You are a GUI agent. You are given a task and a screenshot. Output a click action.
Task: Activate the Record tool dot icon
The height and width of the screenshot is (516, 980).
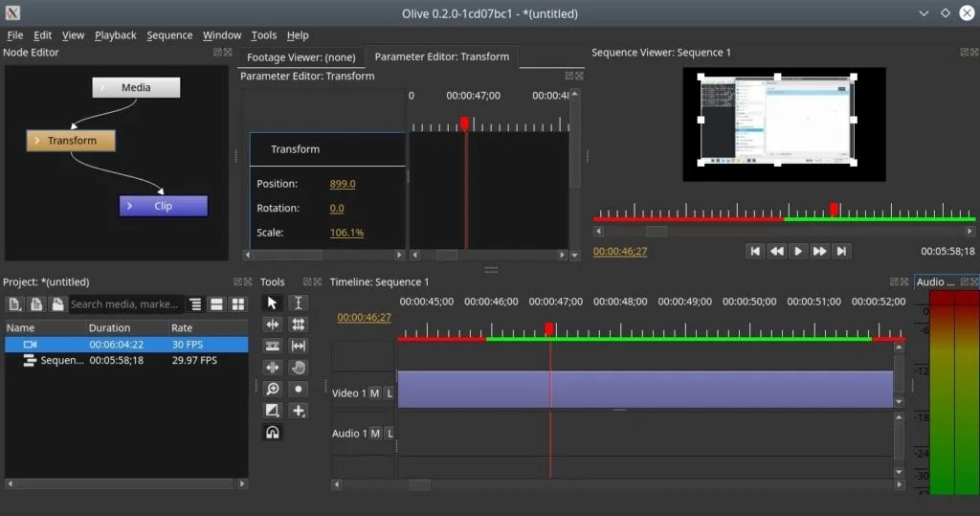pyautogui.click(x=299, y=389)
